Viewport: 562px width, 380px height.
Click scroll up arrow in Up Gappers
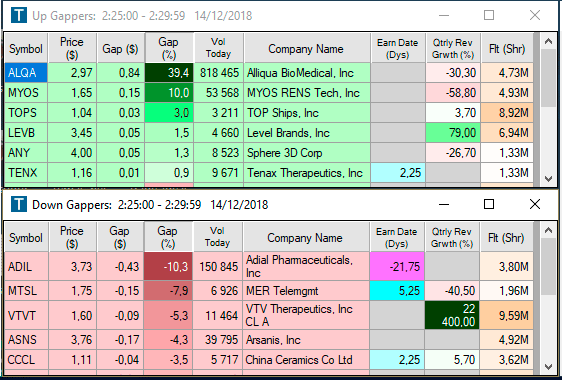tap(548, 42)
